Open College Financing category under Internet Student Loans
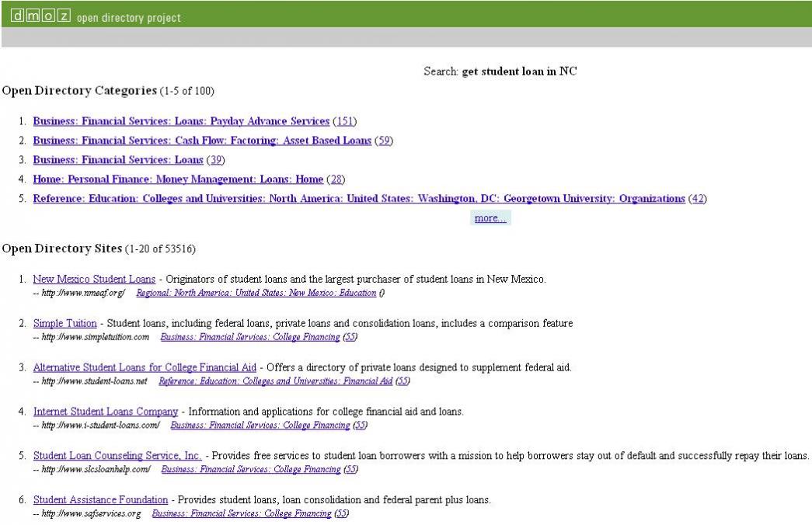 (260, 425)
